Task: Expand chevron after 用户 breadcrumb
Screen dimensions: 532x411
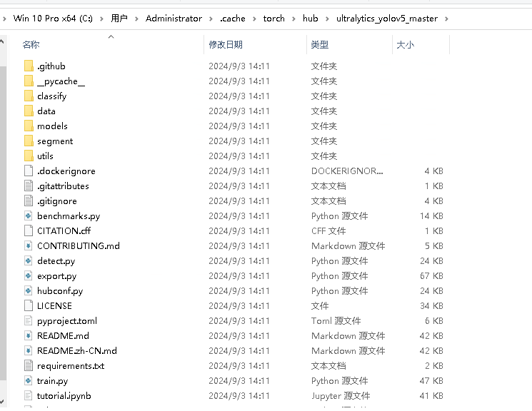Action: 136,19
